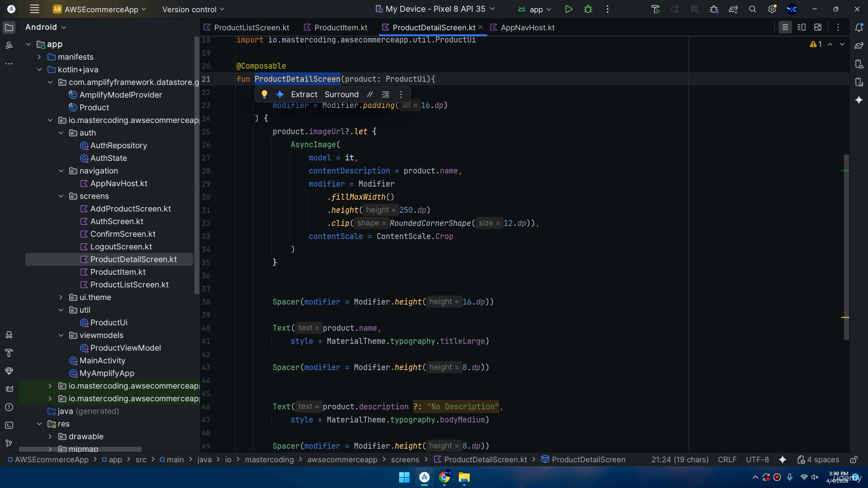Open the Notifications bell icon

859,28
